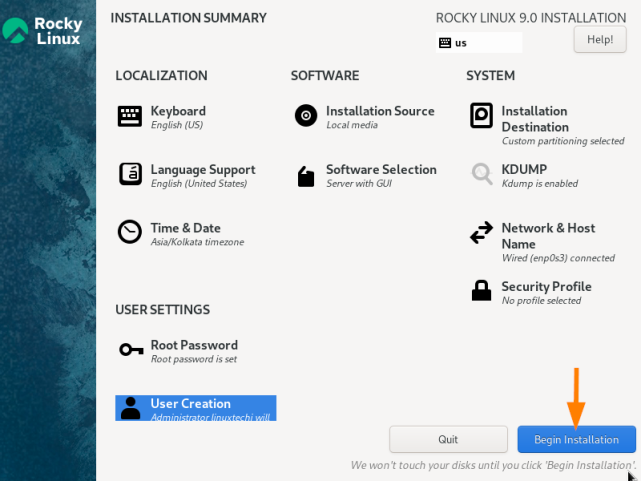Screen dimensions: 641x481
Task: Click Begin Installation button
Action: tap(576, 439)
